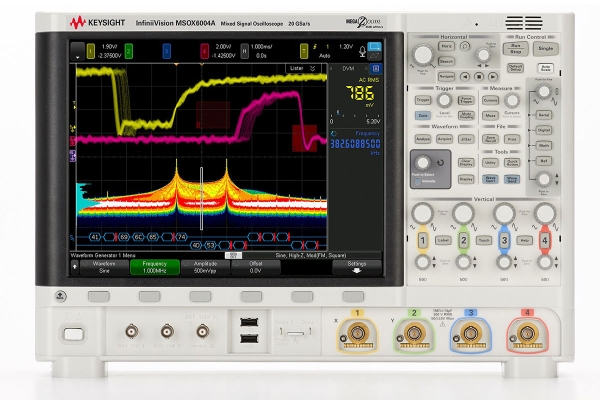Tap the decoded serial value 53
The image size is (600, 400).
(210, 245)
